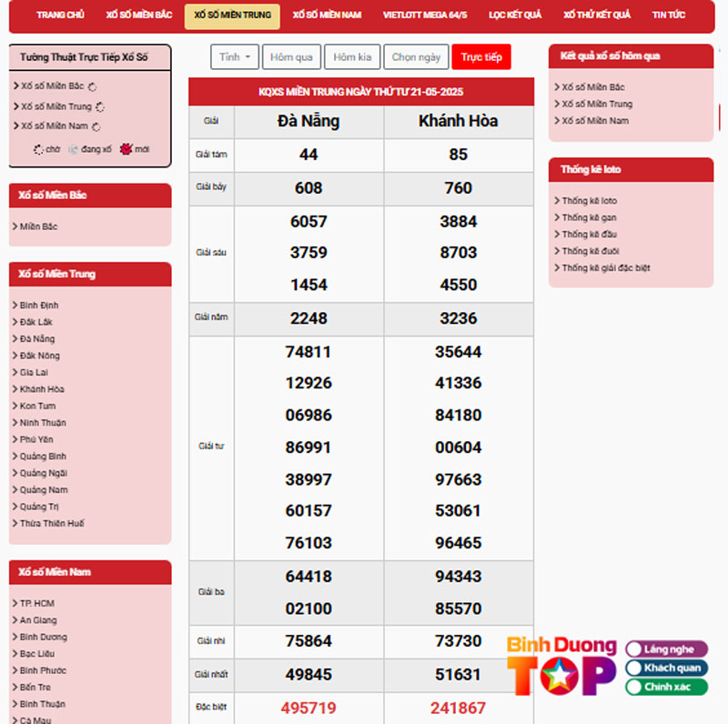Select Thừa Thiên Huế province link
This screenshot has width=728, height=724.
52,524
